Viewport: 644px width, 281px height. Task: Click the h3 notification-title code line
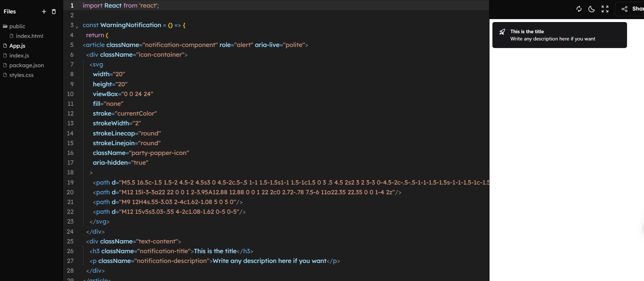(x=171, y=251)
